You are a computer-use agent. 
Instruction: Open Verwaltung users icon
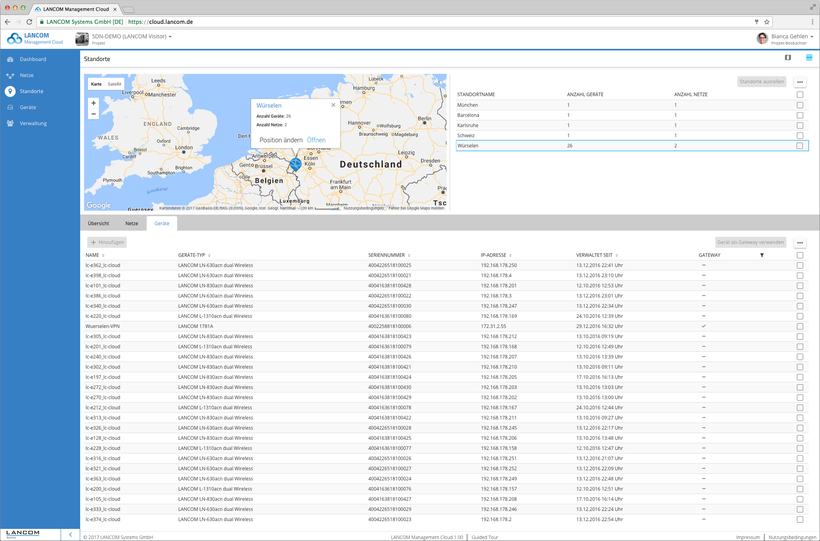10,123
